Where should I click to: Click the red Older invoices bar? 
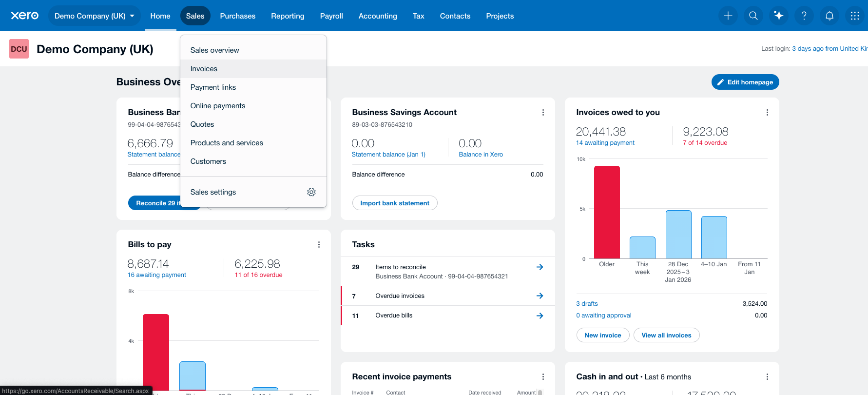pos(607,212)
